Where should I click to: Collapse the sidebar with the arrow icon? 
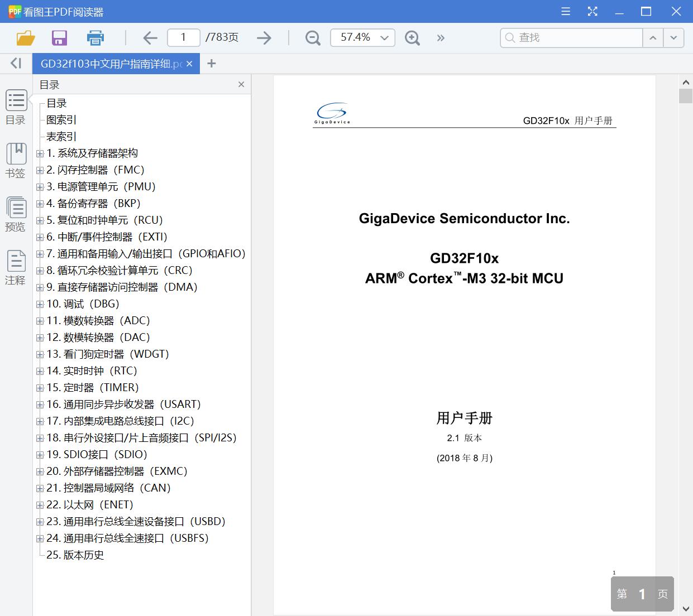(16, 64)
